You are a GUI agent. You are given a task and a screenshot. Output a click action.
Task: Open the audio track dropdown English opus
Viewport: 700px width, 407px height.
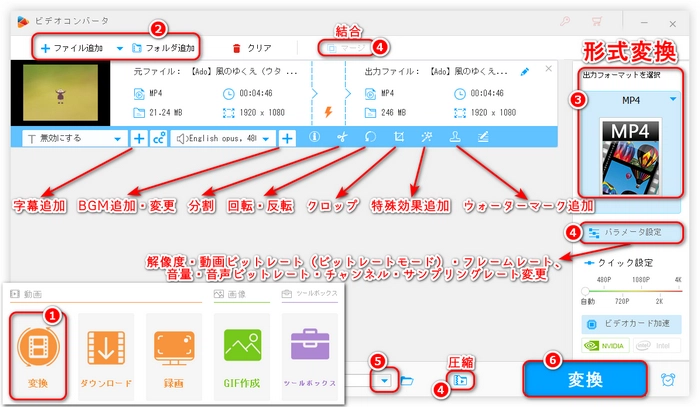pyautogui.click(x=223, y=139)
